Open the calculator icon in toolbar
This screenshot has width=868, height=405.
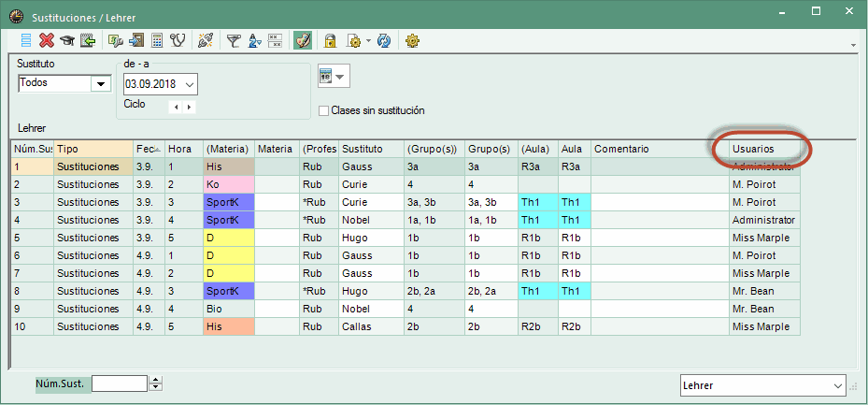pos(157,40)
